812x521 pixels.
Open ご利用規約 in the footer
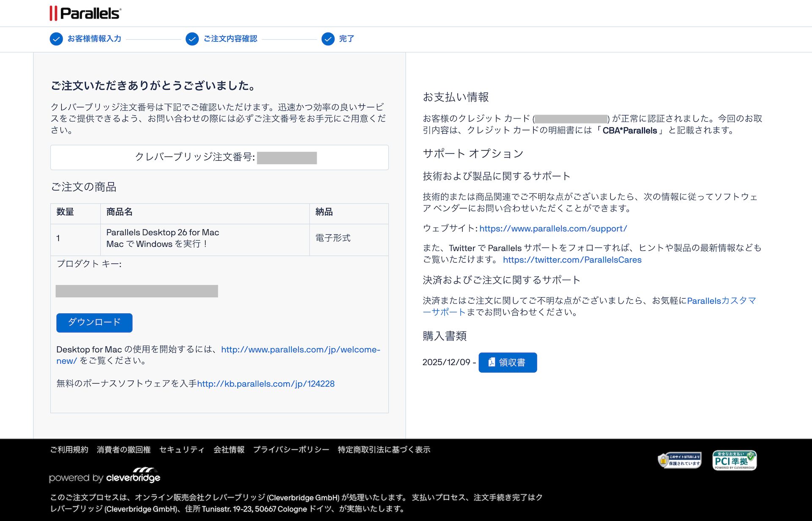69,450
